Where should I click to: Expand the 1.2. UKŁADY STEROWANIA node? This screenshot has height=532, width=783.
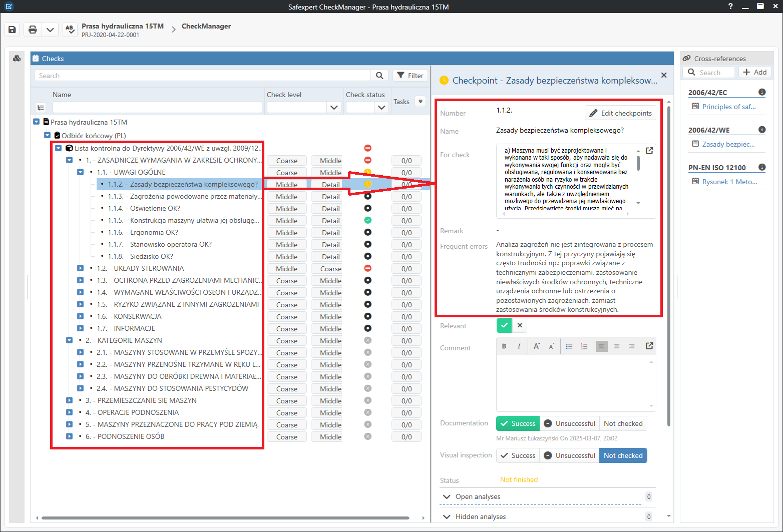click(x=81, y=268)
